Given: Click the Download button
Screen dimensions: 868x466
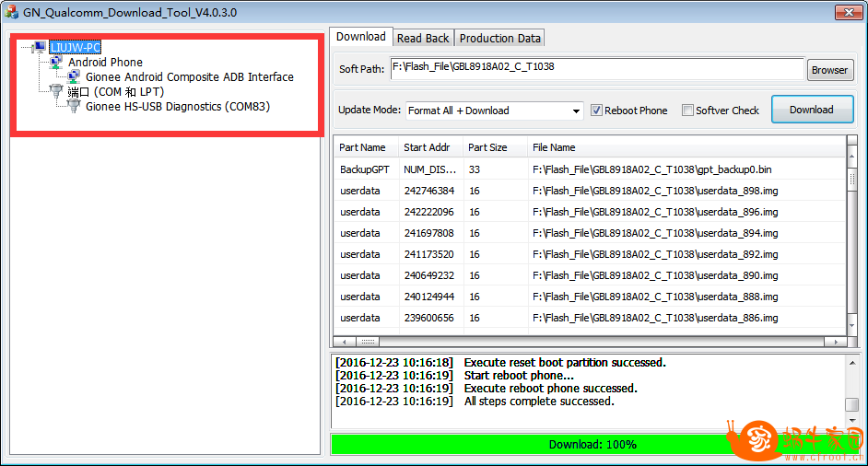Looking at the screenshot, I should (x=812, y=110).
